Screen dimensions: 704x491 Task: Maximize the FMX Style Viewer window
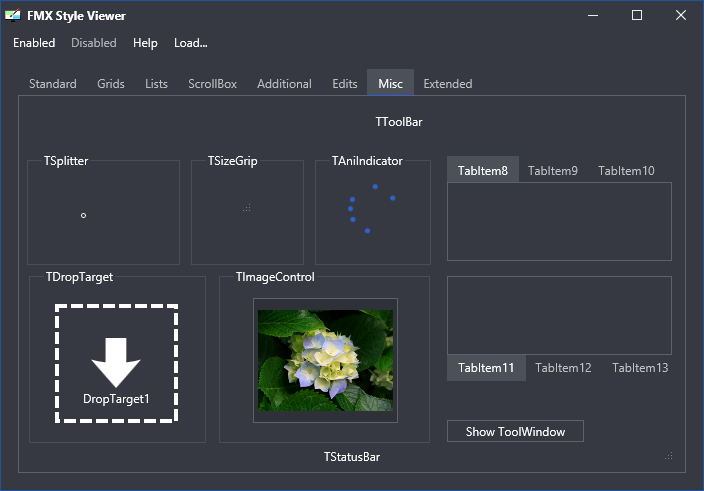coord(637,15)
